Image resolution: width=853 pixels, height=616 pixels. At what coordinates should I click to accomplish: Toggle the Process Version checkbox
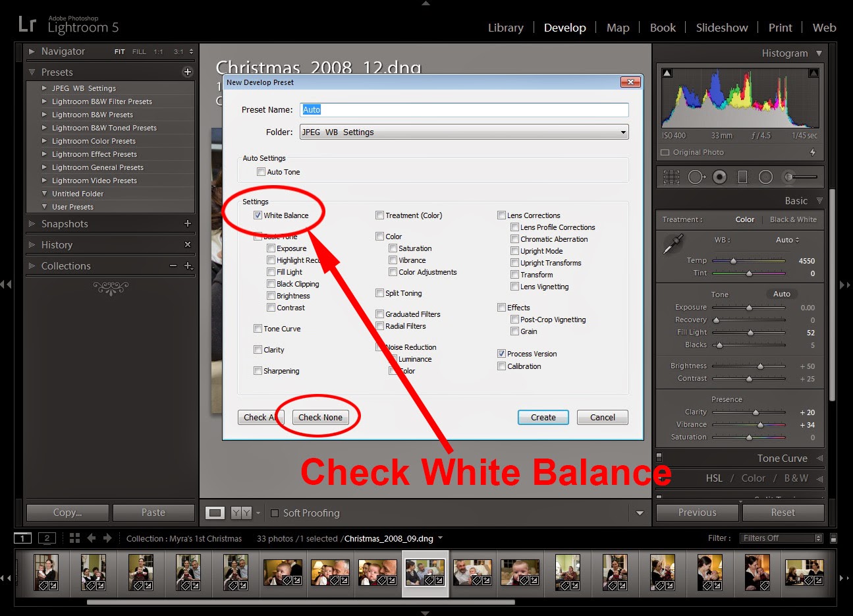(501, 354)
